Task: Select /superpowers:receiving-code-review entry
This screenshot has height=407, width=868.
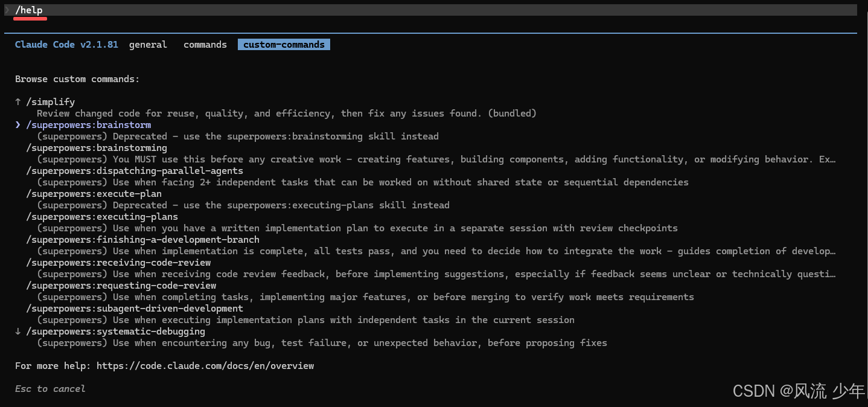Action: 118,263
